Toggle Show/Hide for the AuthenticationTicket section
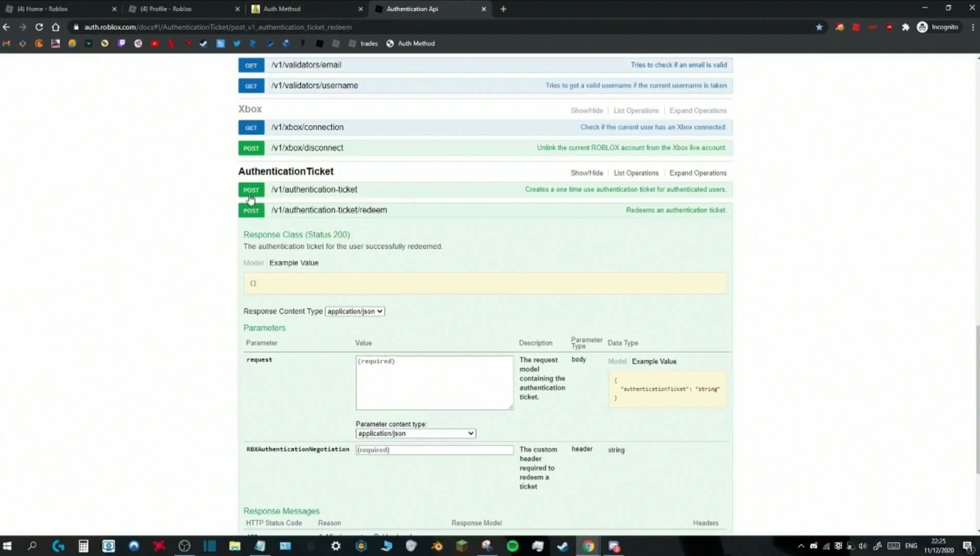 pos(586,173)
